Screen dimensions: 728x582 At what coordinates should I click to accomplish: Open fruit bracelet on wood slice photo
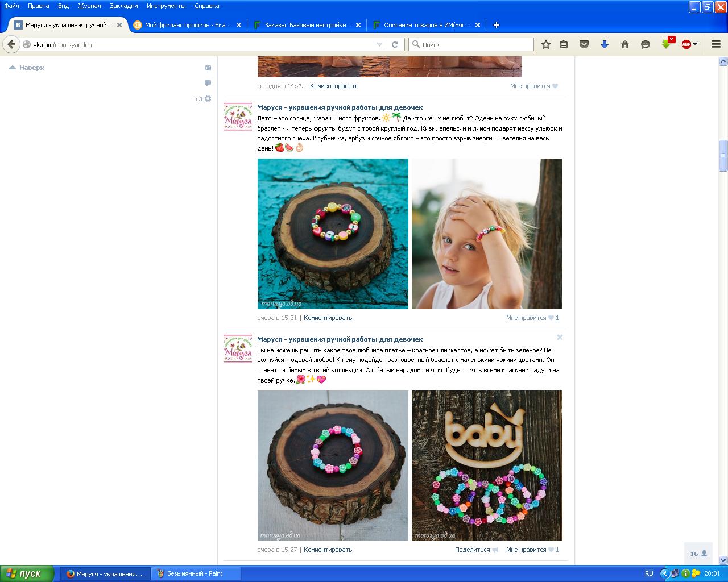coord(333,234)
